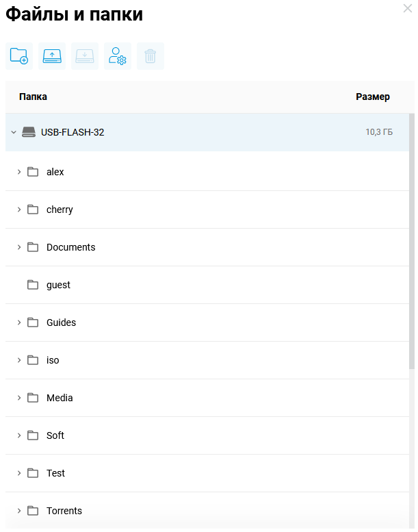The image size is (418, 532).
Task: Click the USB-FLASH-32 drive icon
Action: click(28, 132)
